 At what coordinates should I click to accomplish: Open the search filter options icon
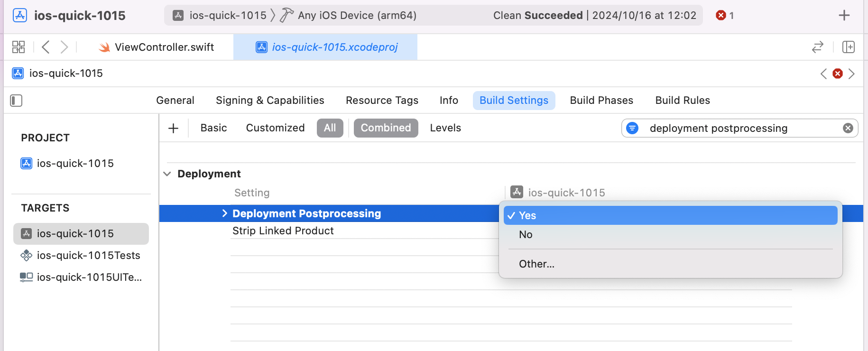[632, 128]
